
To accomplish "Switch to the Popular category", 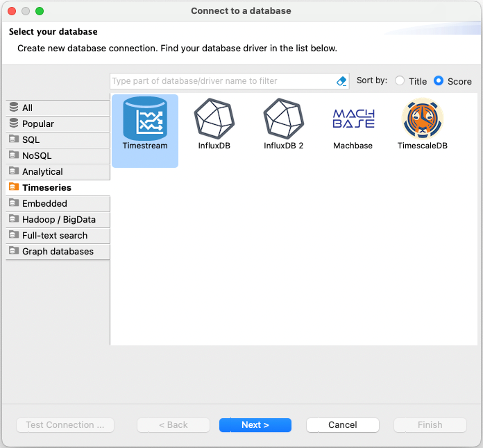I will pos(58,124).
